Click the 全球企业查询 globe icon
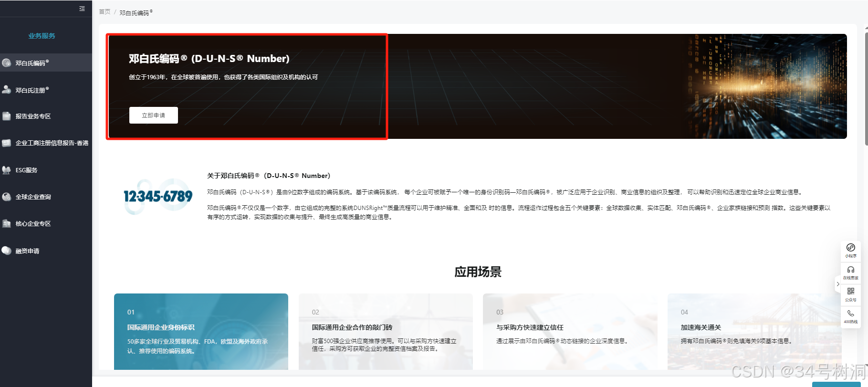Image resolution: width=868 pixels, height=387 pixels. [7, 197]
